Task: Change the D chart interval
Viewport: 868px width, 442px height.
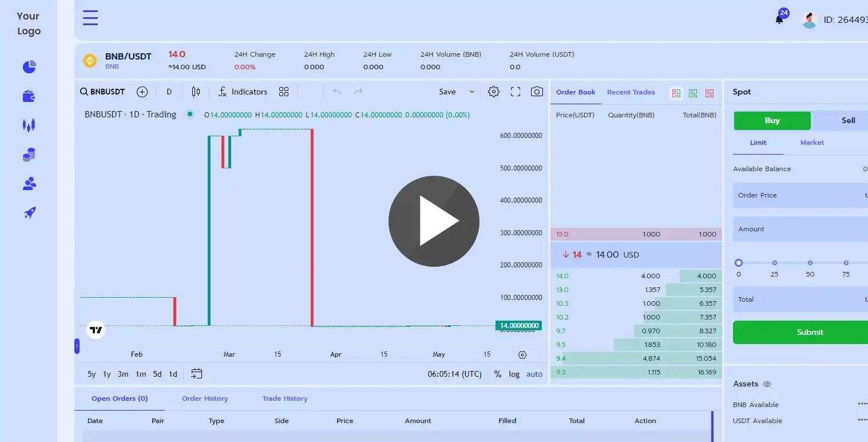Action: 169,92
